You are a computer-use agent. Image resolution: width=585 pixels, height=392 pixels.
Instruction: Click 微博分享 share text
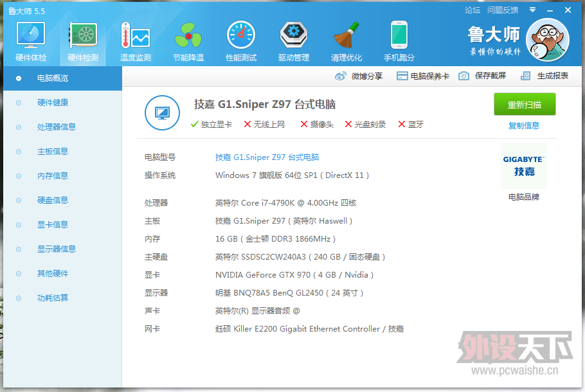[x=367, y=76]
